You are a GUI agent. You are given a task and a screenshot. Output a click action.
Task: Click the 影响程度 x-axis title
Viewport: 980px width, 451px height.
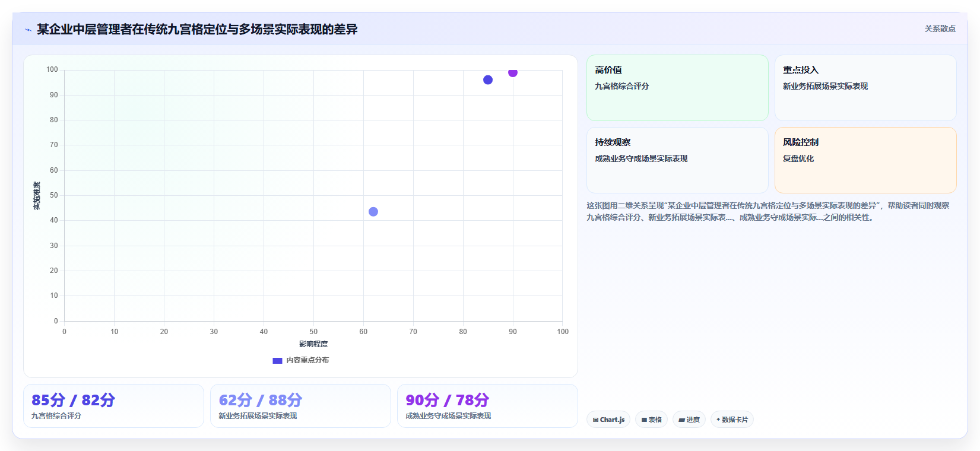[x=313, y=344]
